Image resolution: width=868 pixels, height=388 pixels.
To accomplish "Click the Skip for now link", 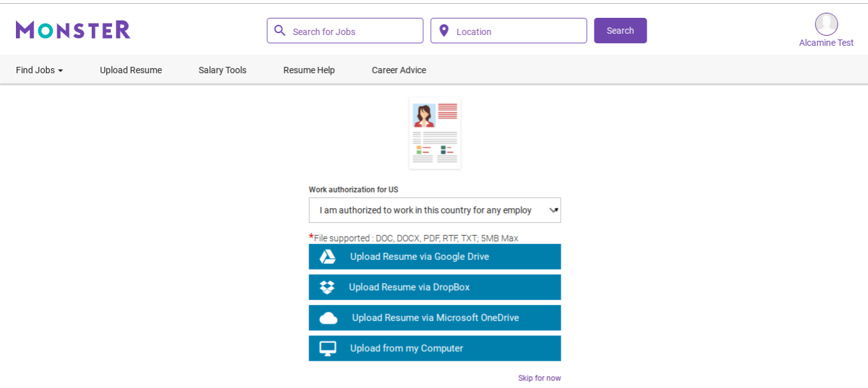I will 539,378.
